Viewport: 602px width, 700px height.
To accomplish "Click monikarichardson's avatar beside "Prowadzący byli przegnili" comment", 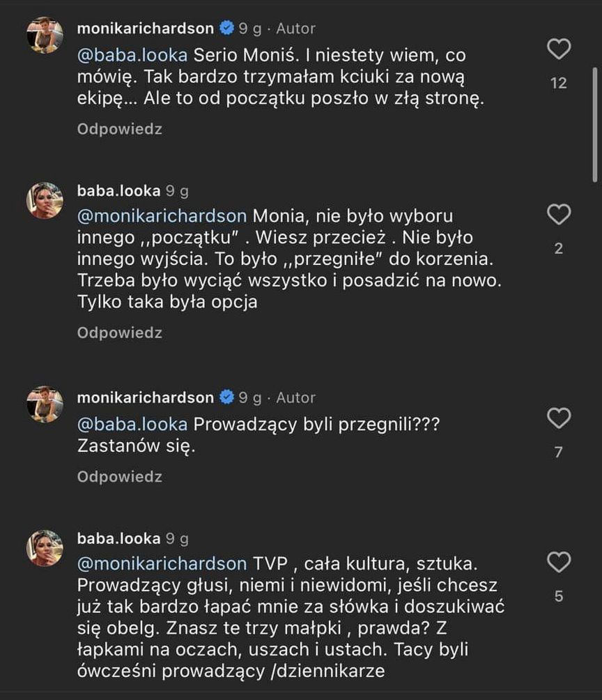I will (45, 404).
